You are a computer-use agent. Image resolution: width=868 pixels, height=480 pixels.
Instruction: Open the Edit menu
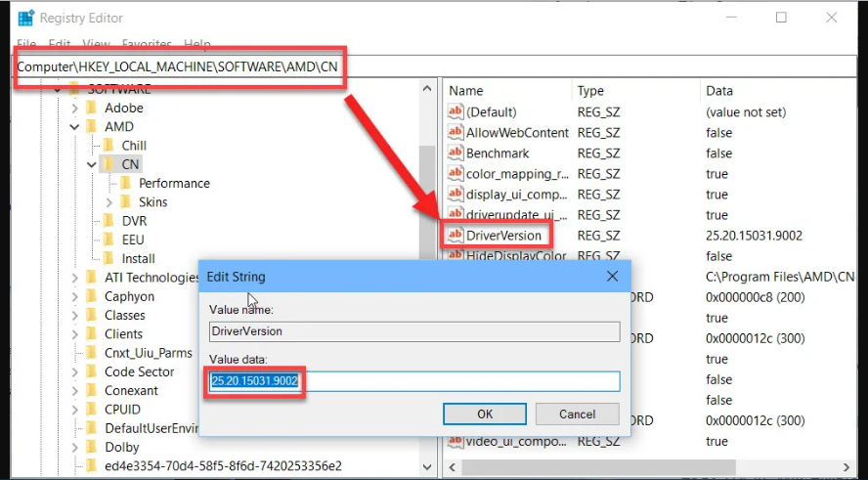(x=60, y=44)
